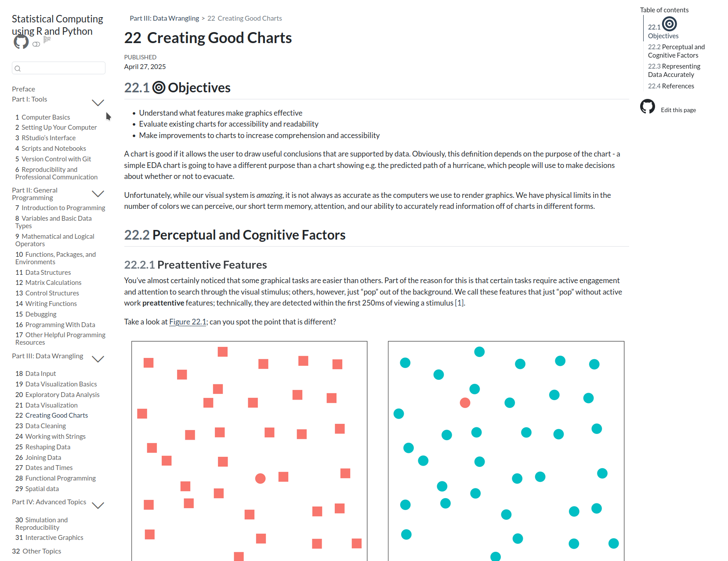Click the bullseye icon next to 22.1 Objectives heading
Screen dimensions: 728x561
click(x=158, y=87)
